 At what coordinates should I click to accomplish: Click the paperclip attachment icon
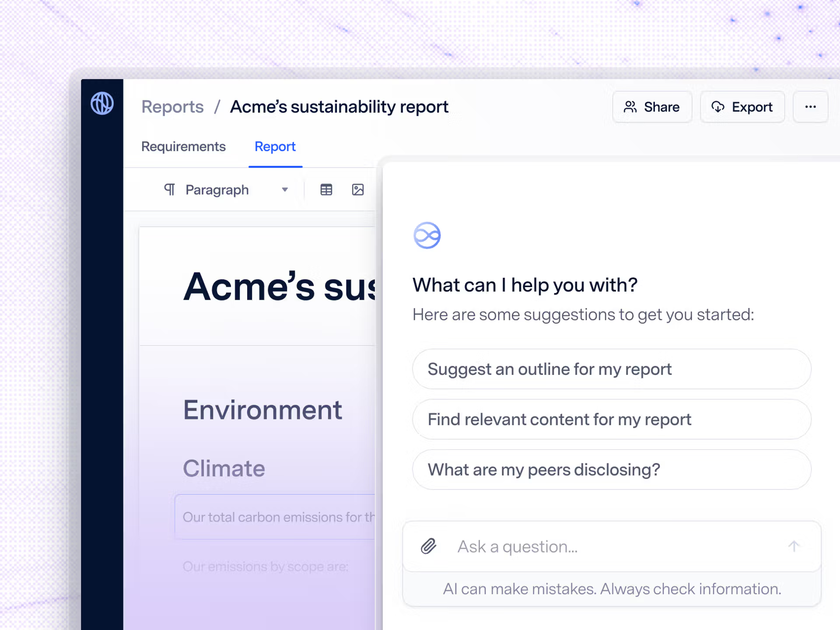[x=429, y=546]
